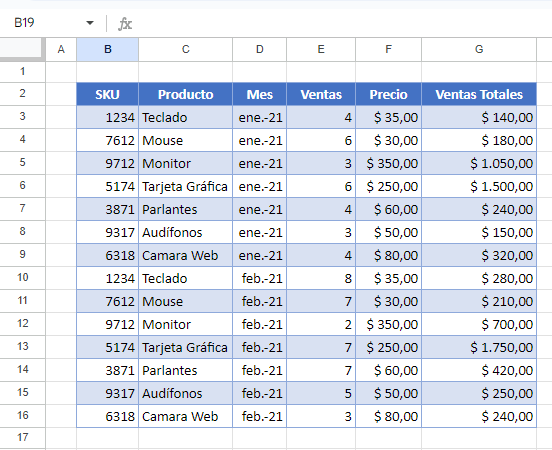Select total $ 140,00 cell
Viewport: 552px width, 450px height.
click(479, 117)
